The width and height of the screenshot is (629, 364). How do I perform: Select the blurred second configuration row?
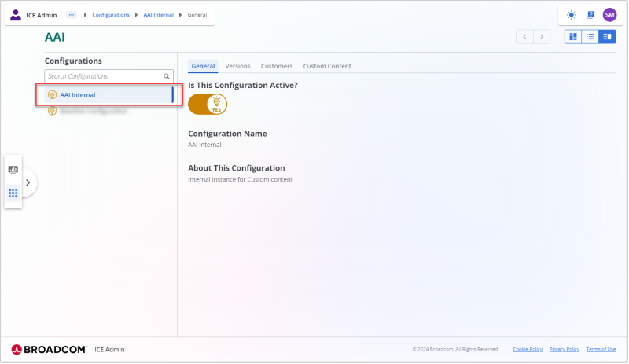109,111
